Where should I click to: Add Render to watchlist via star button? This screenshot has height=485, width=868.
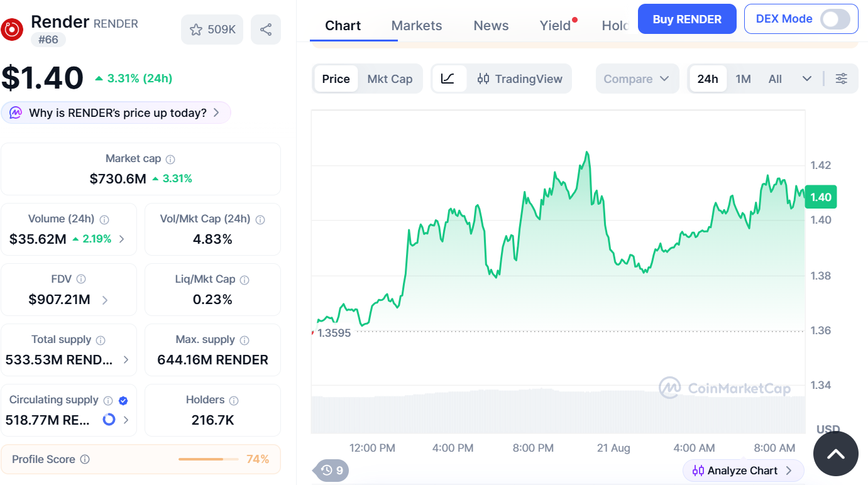212,30
